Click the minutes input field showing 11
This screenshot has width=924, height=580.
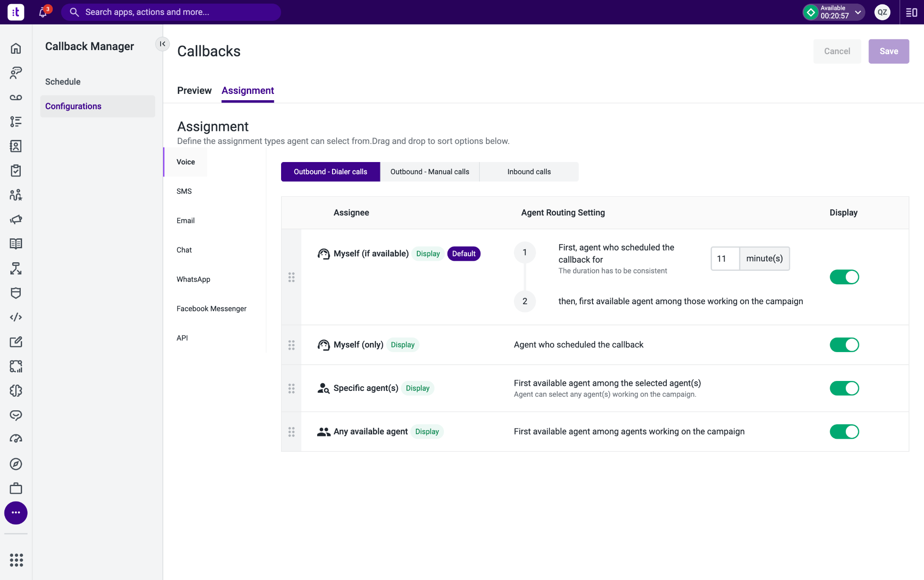(x=725, y=259)
